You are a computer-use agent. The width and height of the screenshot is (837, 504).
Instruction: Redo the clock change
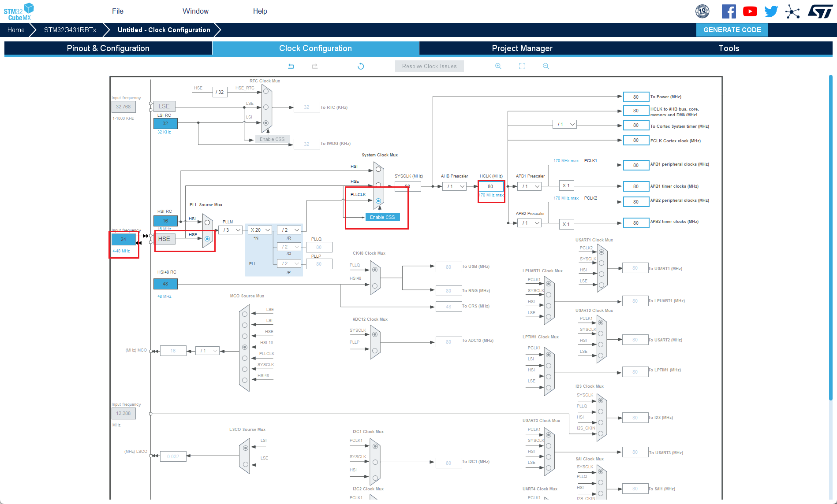(314, 66)
